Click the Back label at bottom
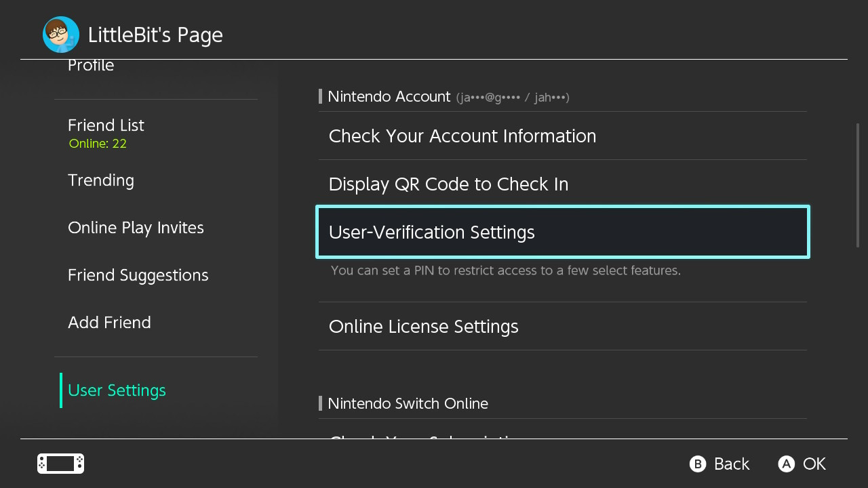The height and width of the screenshot is (488, 868). click(732, 464)
